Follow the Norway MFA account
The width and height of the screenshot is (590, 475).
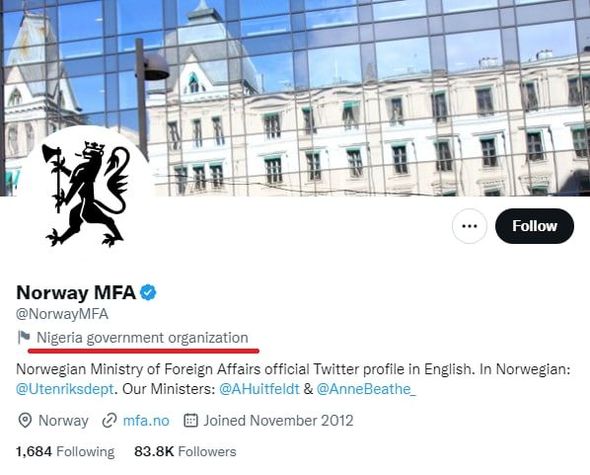click(534, 226)
